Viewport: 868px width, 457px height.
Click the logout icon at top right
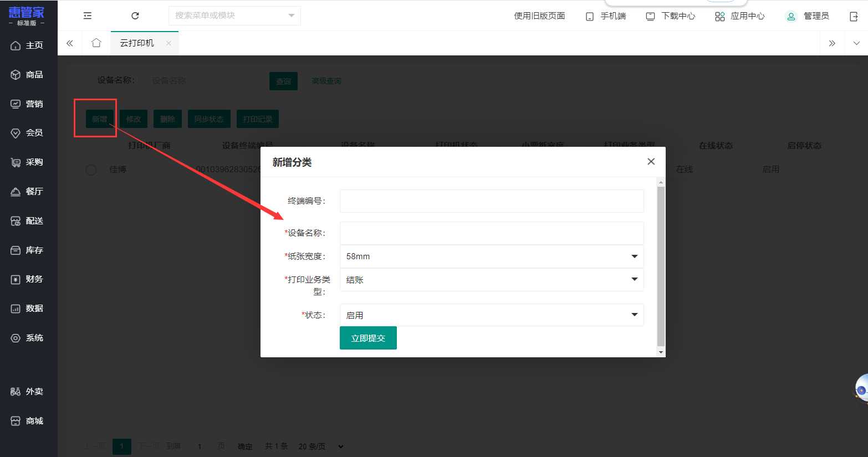coord(854,16)
